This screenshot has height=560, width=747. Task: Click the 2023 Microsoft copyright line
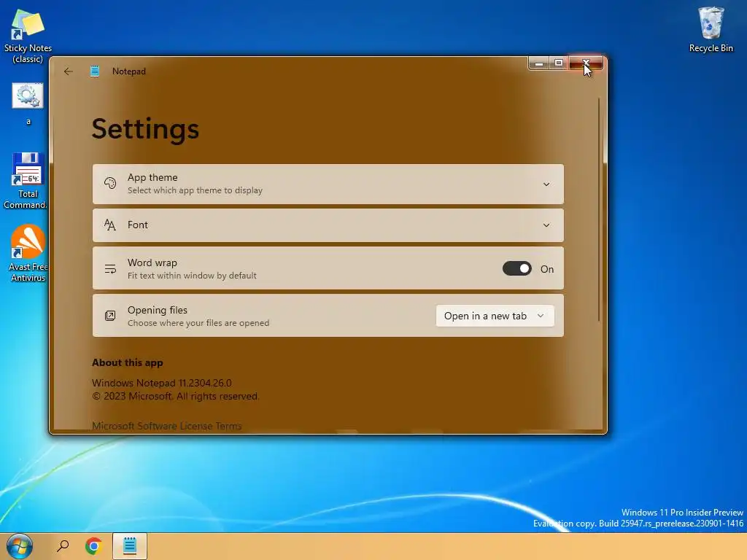pos(175,396)
